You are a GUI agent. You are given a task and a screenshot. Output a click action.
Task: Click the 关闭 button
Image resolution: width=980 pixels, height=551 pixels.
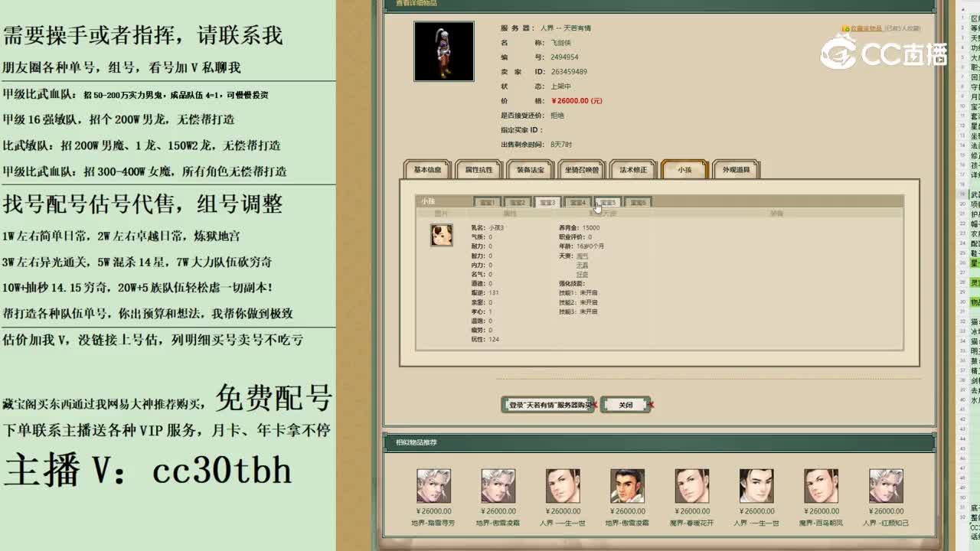626,405
